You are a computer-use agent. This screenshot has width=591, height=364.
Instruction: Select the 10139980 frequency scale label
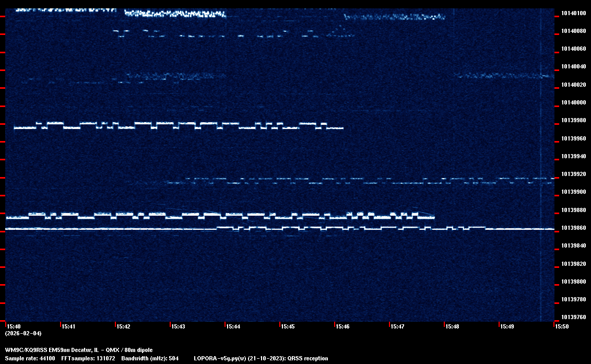tap(573, 121)
